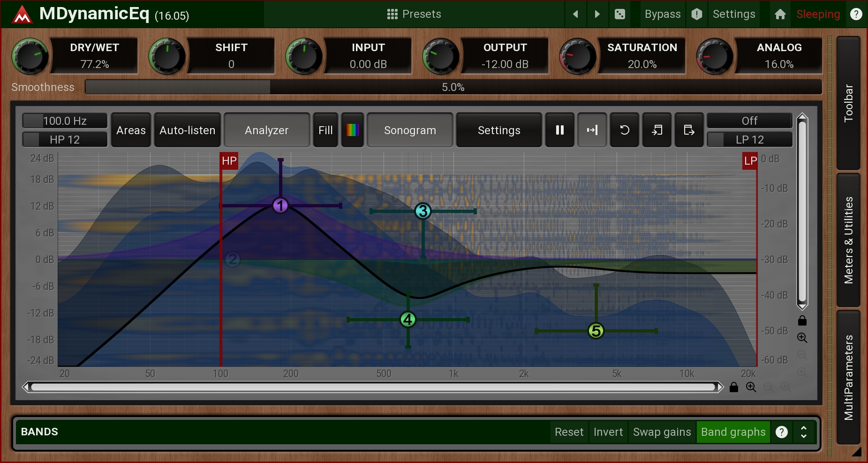
Task: Open the Toolbar side tab
Action: (848, 103)
